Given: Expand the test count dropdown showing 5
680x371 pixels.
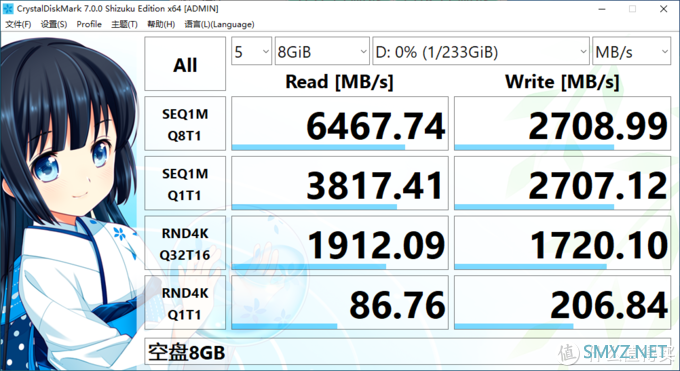Looking at the screenshot, I should (x=252, y=51).
